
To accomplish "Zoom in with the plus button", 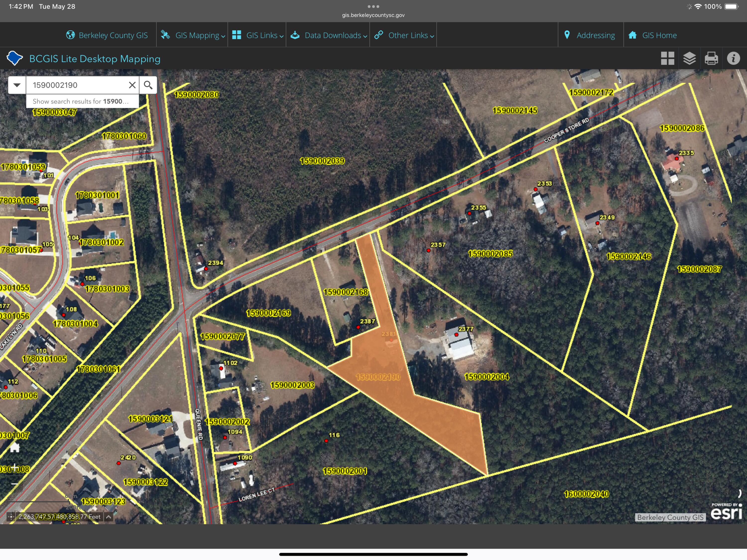I will [x=15, y=467].
